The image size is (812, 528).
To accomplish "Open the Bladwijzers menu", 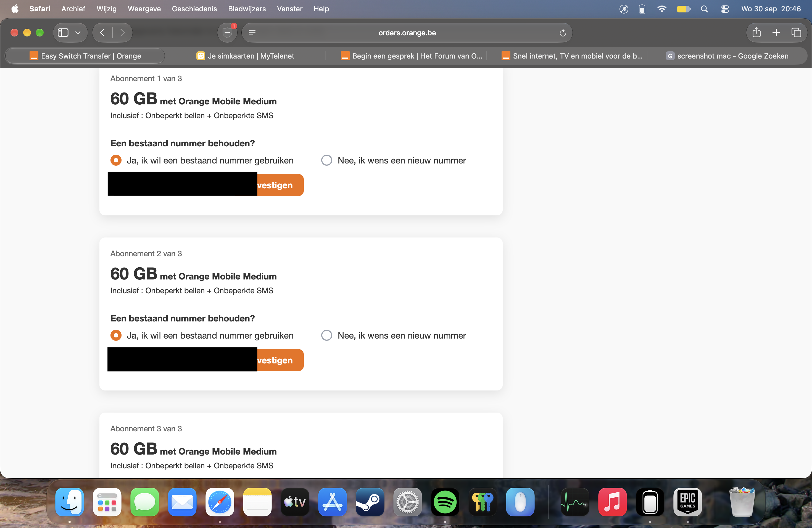I will pyautogui.click(x=247, y=9).
